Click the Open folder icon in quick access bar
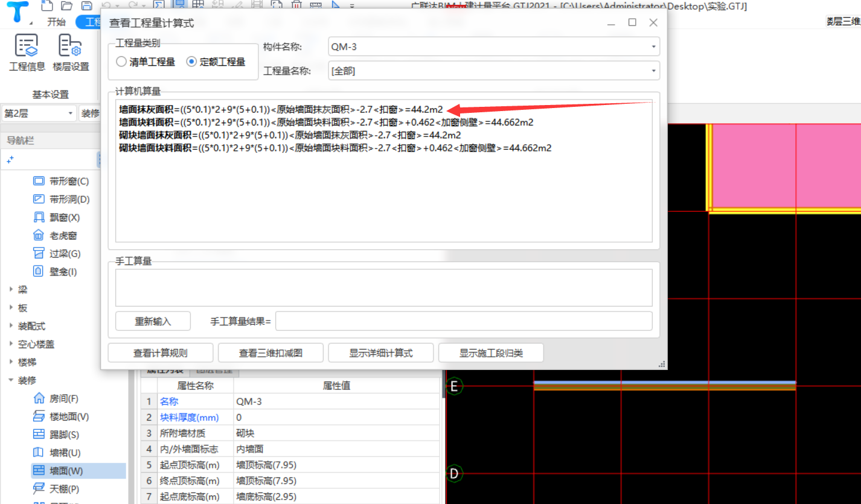 (67, 6)
